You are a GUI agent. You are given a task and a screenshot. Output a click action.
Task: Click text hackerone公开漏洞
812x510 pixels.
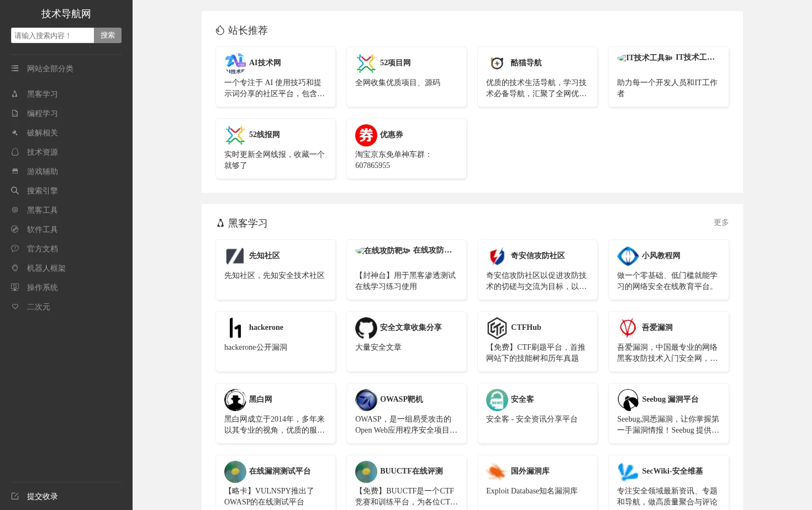(256, 347)
